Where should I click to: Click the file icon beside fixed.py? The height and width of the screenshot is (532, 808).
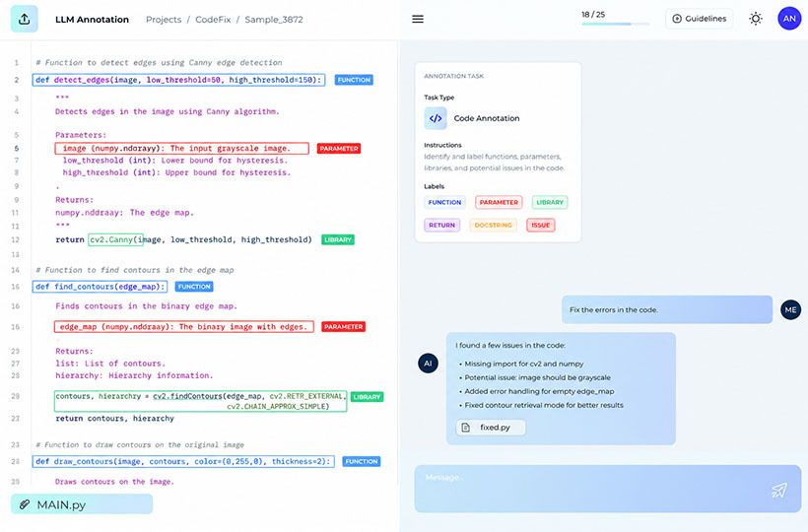pos(466,428)
